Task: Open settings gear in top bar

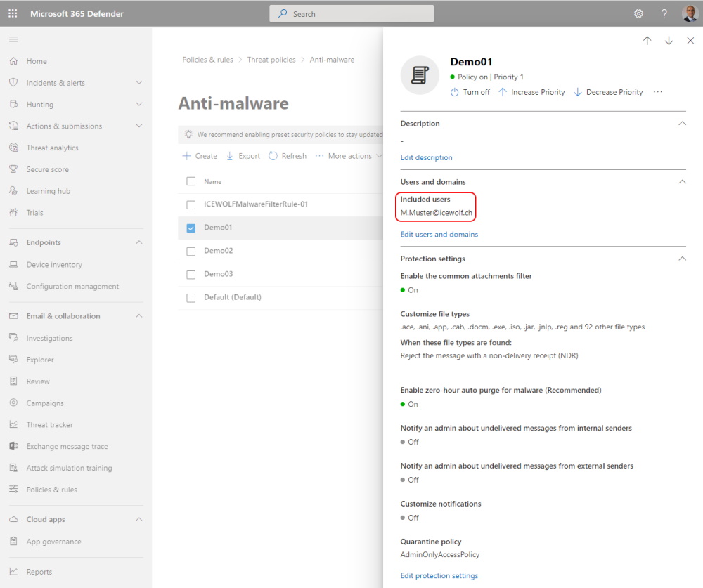Action: [638, 13]
